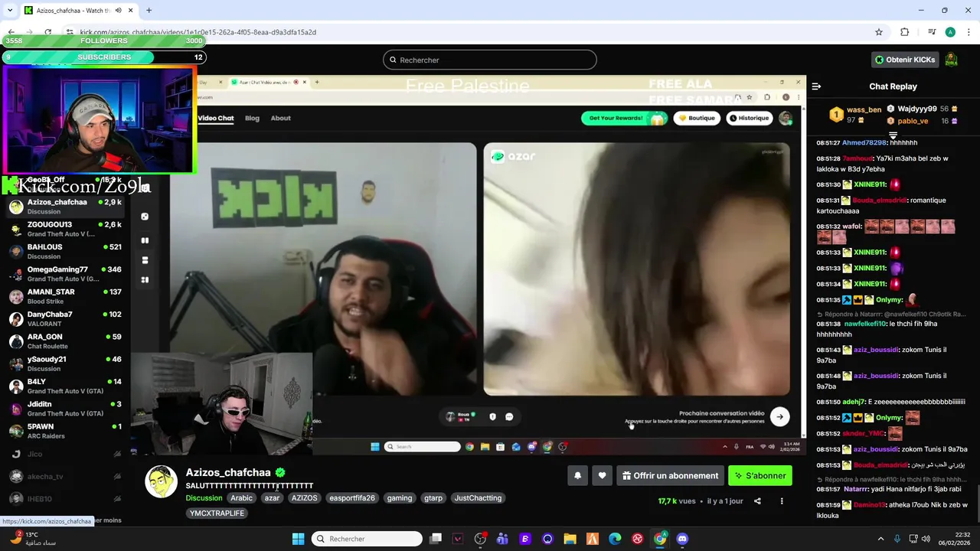Click the Obtenir KICKs button
Viewport: 980px width, 551px height.
coord(905,60)
